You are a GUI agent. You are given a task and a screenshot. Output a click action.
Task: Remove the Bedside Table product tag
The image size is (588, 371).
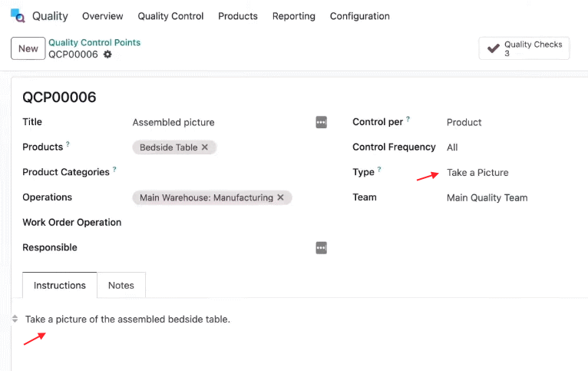click(x=205, y=147)
